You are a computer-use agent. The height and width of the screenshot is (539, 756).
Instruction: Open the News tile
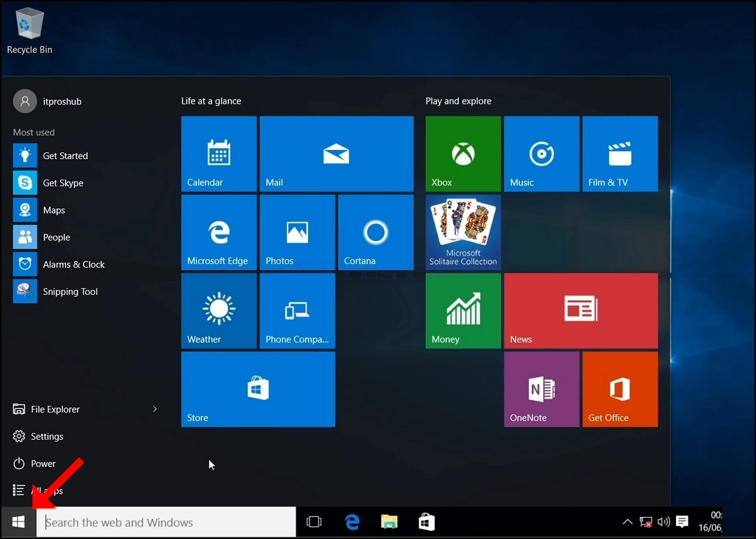point(581,311)
